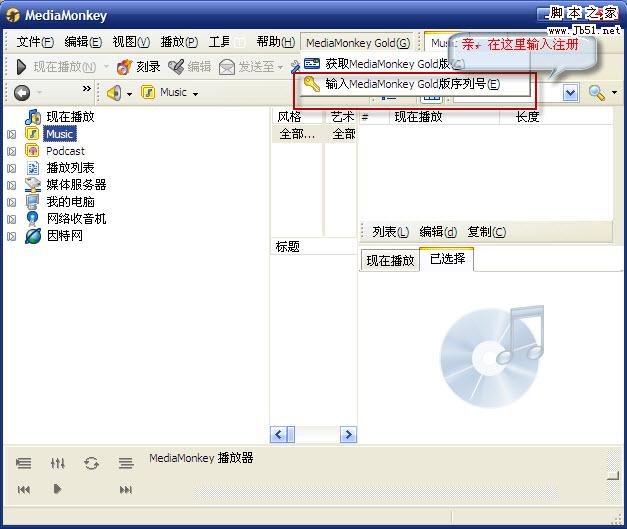Screen dimensions: 627x529
Task: Skip to next track
Action: (x=126, y=489)
